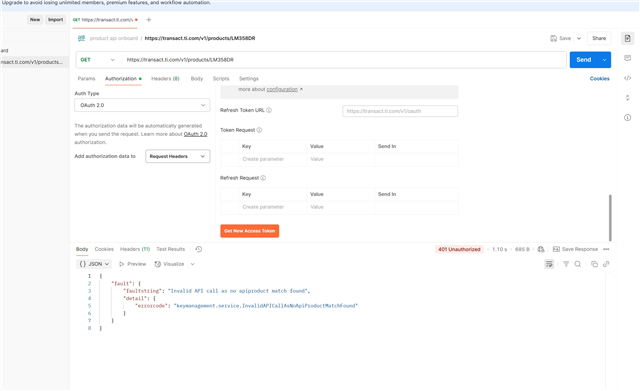
Task: Click Create parameter key in Refresh Request table
Action: tap(272, 207)
